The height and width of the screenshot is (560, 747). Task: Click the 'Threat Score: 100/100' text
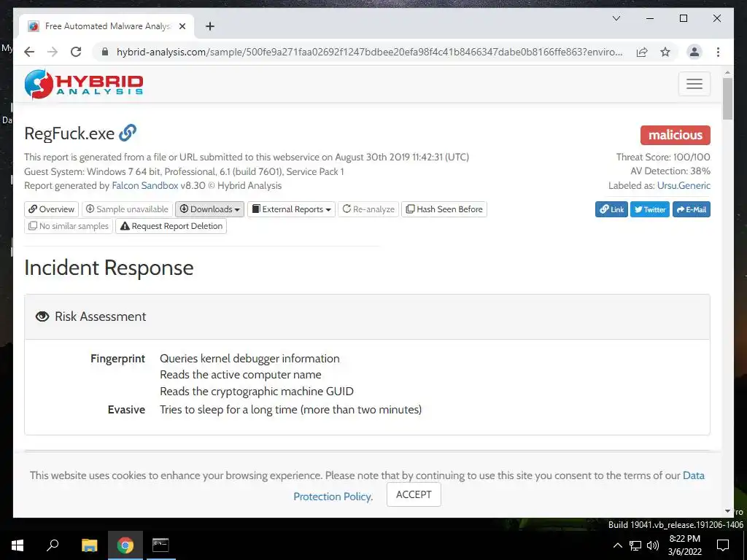(663, 157)
